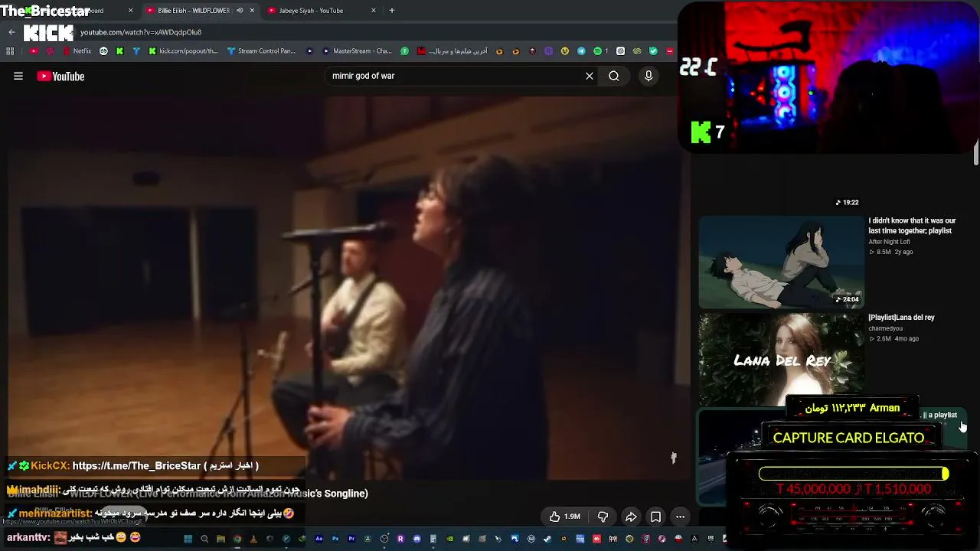Open Premiere Pro from the taskbar
This screenshot has width=980, height=551.
coord(351,539)
